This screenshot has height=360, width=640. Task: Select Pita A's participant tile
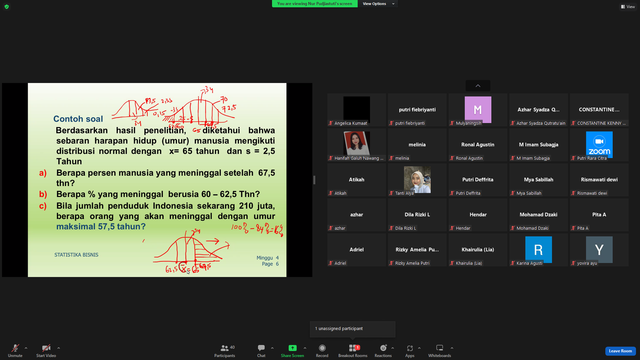pyautogui.click(x=599, y=215)
